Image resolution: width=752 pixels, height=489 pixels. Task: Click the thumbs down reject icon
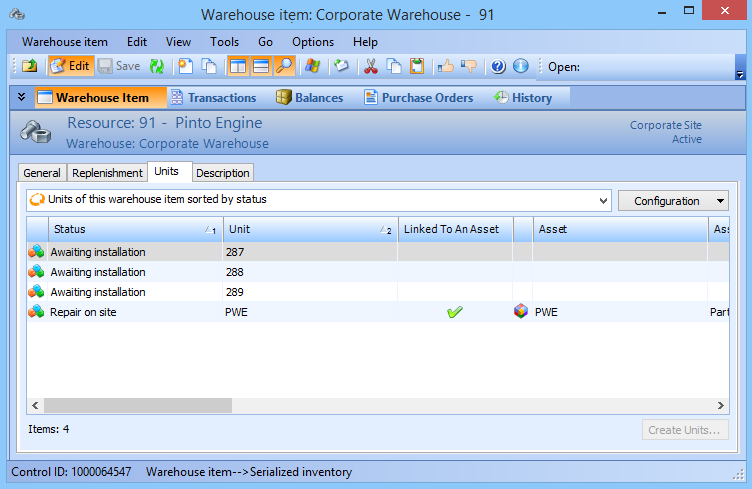pos(467,66)
